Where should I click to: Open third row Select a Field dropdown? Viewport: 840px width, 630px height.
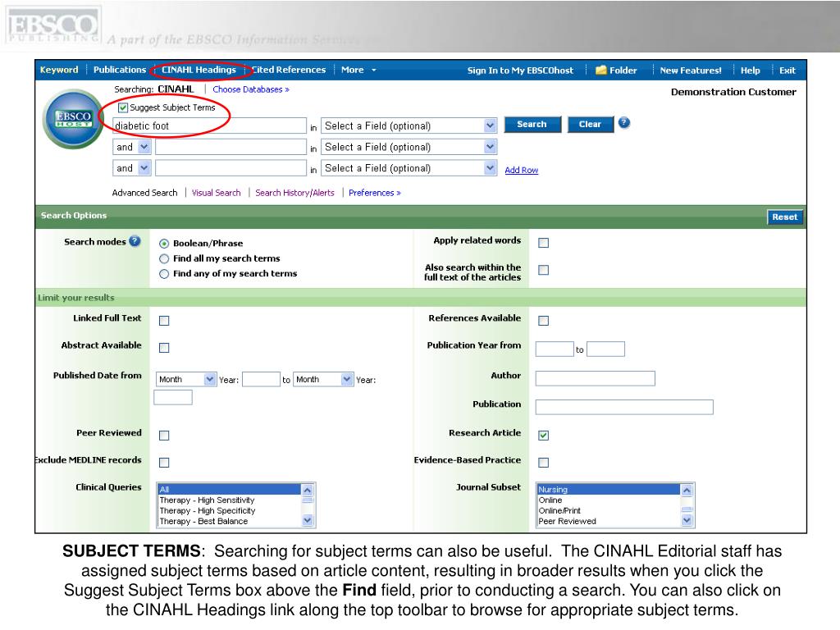[x=409, y=168]
